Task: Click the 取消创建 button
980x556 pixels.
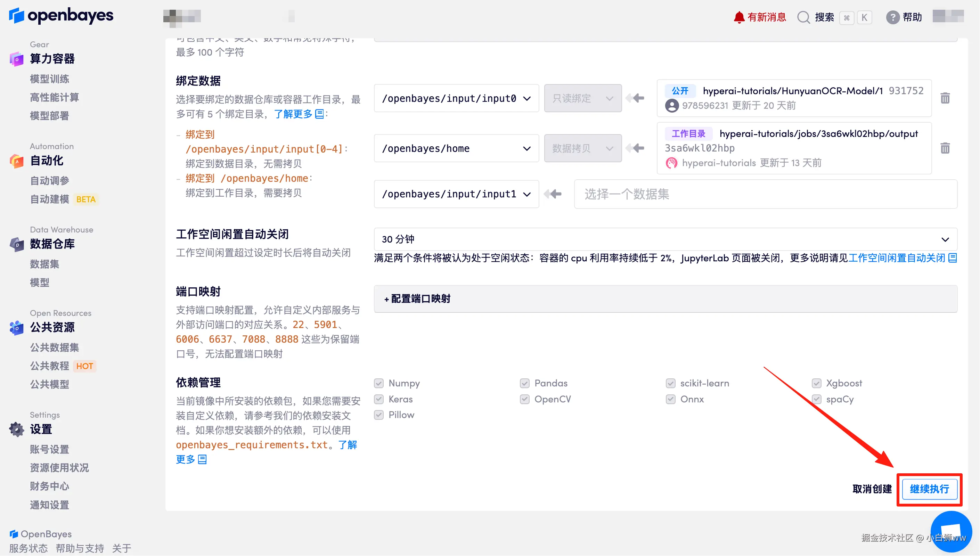Action: (872, 489)
